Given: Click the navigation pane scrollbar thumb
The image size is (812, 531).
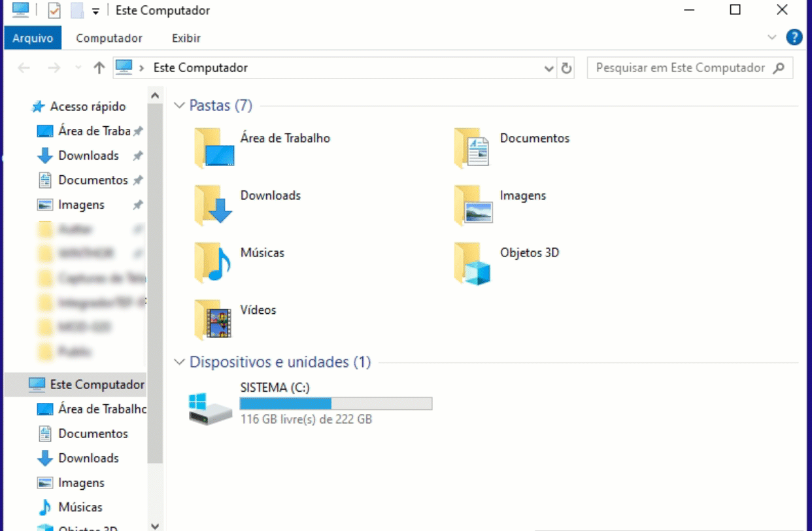Looking at the screenshot, I should pos(154,283).
